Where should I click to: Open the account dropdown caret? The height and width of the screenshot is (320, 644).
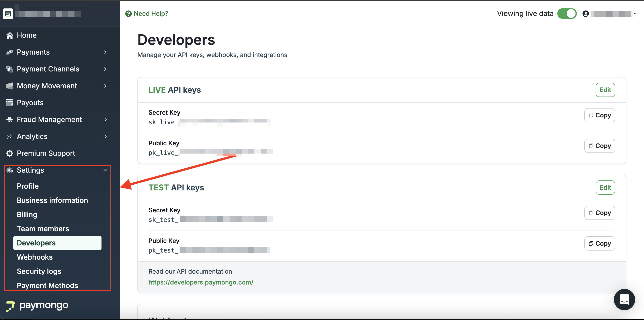coord(634,14)
